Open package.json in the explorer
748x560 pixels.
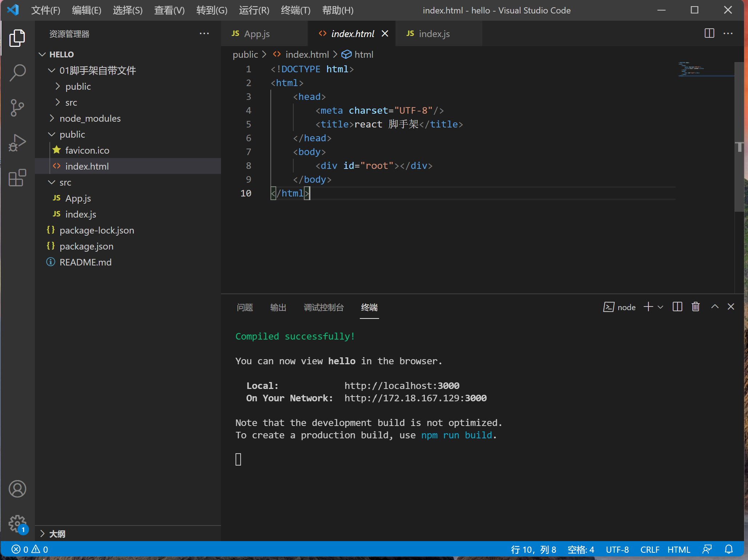pyautogui.click(x=128, y=246)
